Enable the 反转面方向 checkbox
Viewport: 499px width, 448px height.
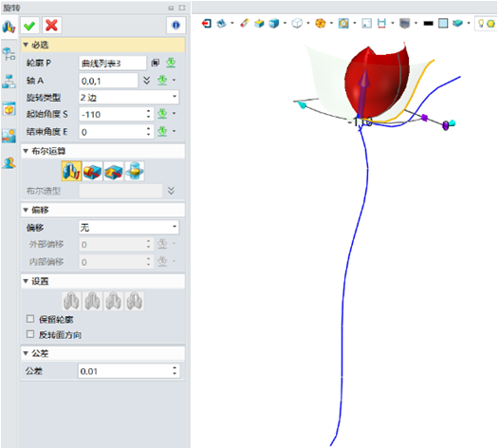tap(30, 334)
